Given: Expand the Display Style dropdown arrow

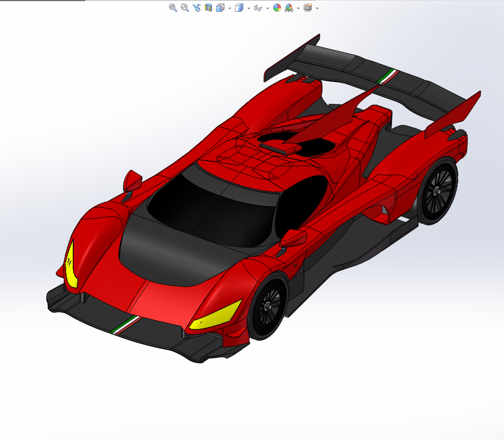Looking at the screenshot, I should coord(248,8).
